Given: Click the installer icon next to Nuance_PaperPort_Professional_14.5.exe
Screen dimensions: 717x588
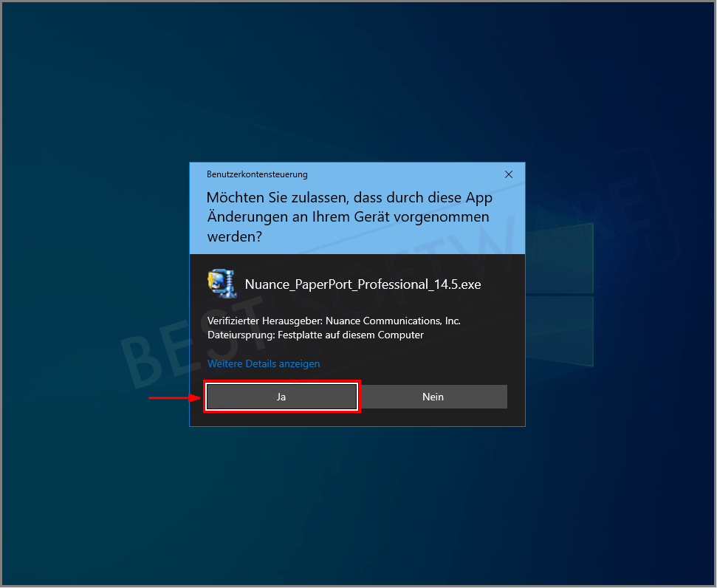Looking at the screenshot, I should pos(222,284).
